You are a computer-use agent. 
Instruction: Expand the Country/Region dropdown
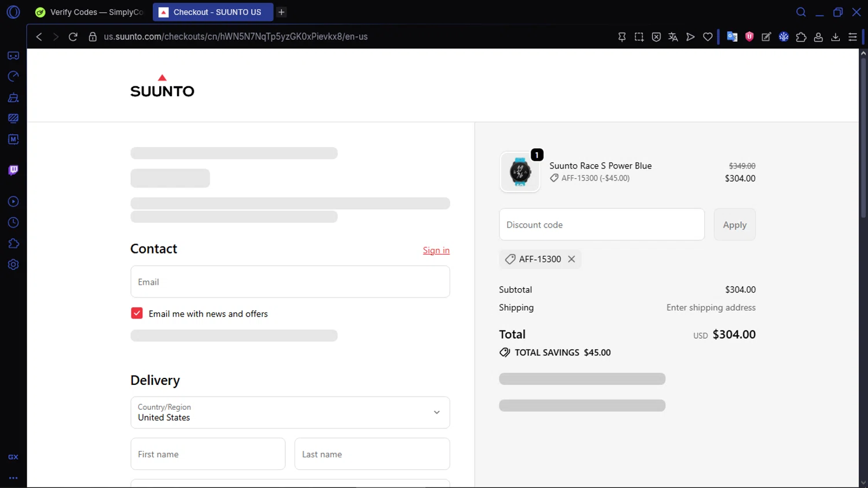290,412
